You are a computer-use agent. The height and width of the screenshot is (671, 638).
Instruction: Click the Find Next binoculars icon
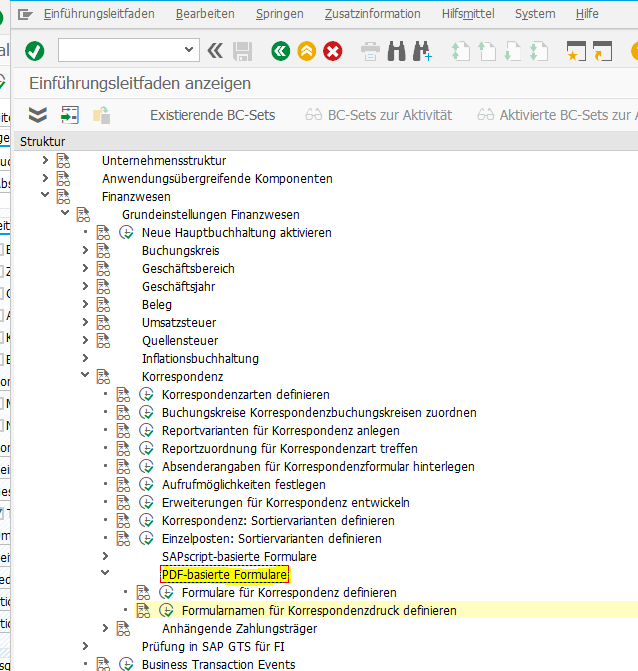[x=423, y=51]
